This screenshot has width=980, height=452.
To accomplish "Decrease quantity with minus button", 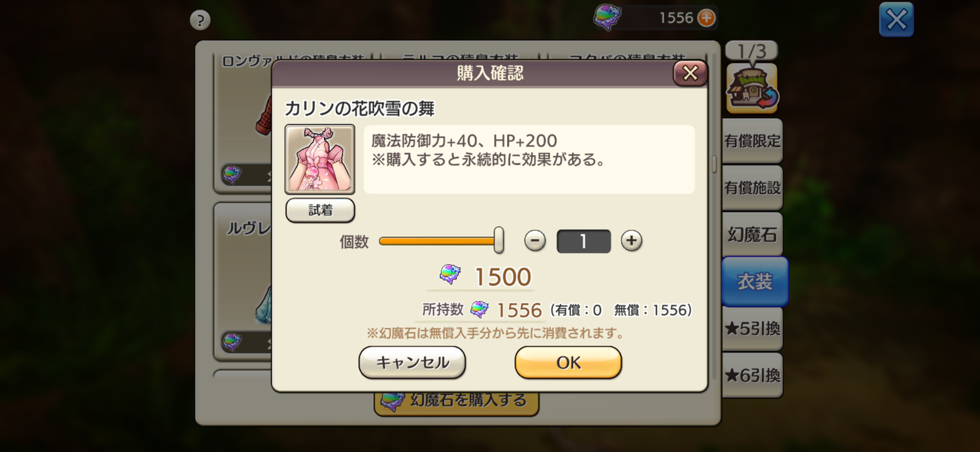I will [535, 241].
